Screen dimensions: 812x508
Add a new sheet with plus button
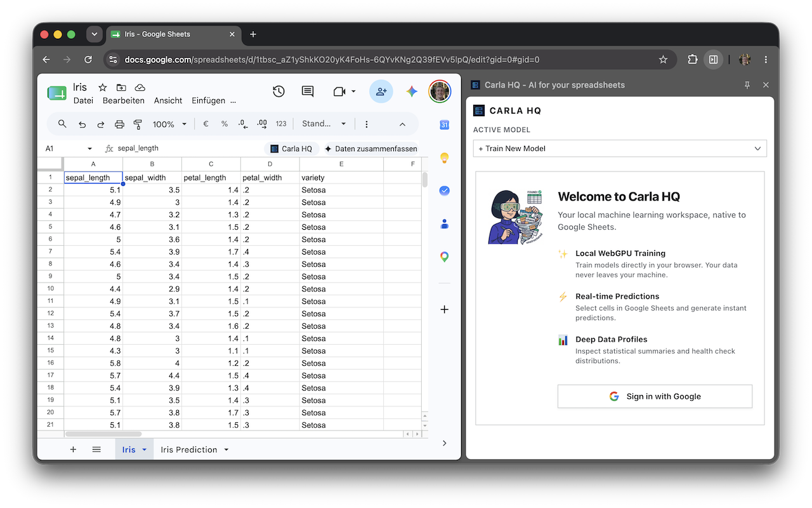point(73,450)
